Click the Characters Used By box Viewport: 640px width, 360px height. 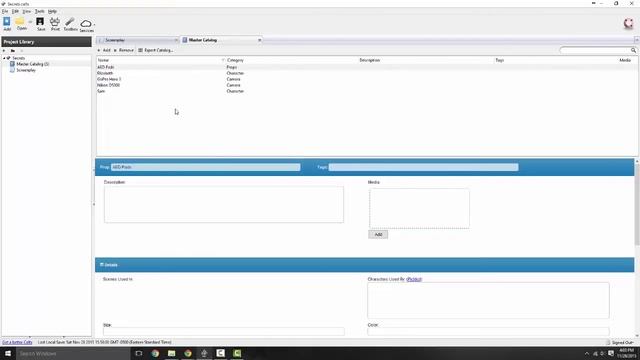point(488,300)
